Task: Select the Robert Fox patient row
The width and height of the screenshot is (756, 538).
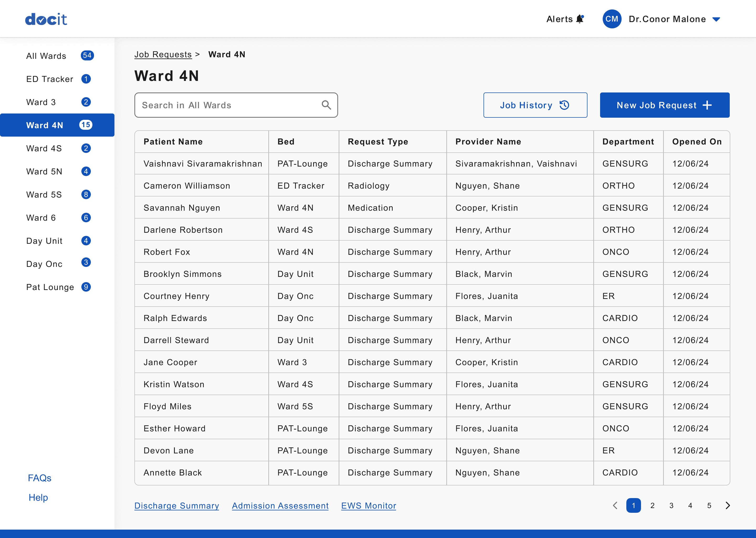Action: (x=167, y=252)
